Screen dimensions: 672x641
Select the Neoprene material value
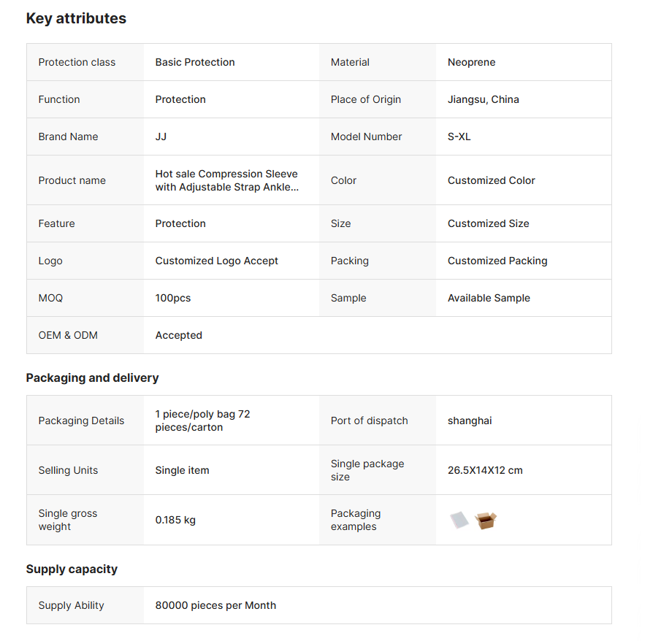tap(471, 62)
